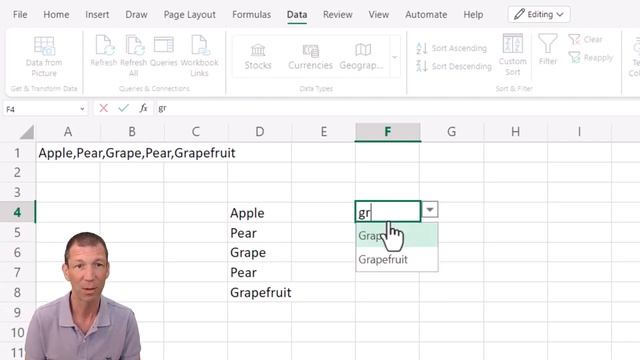The height and width of the screenshot is (360, 640).
Task: Switch to the Formulas tab
Action: pos(251,15)
